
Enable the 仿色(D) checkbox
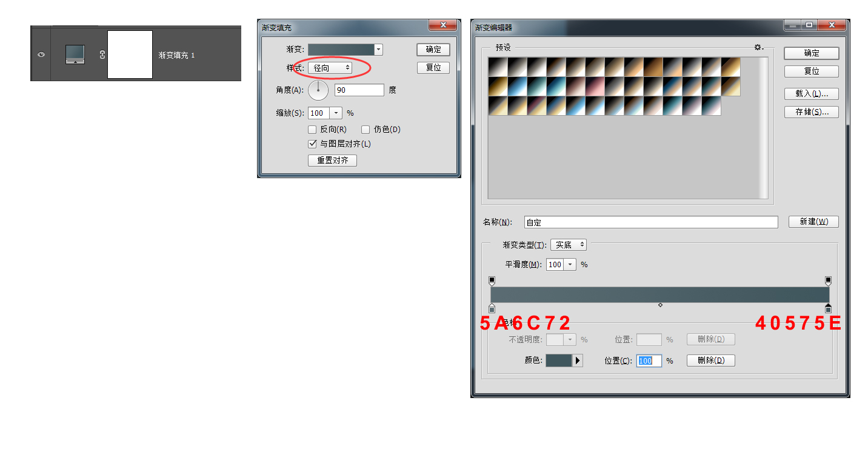pyautogui.click(x=366, y=129)
